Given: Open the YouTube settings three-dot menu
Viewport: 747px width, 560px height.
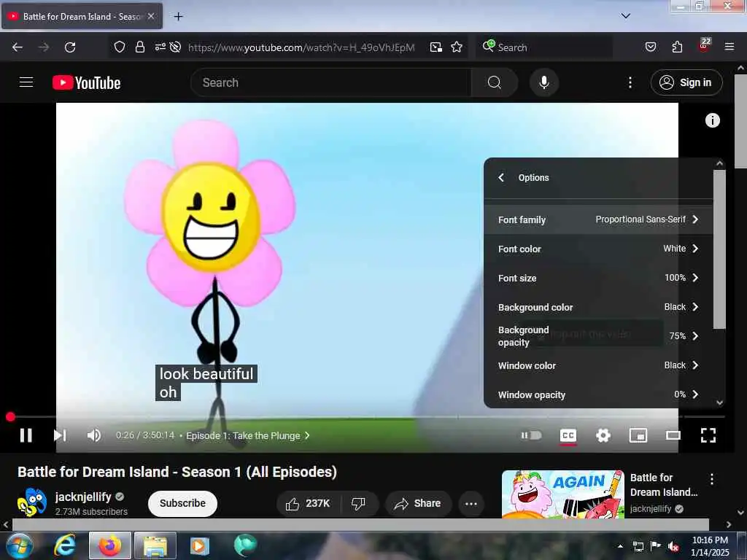Looking at the screenshot, I should [x=630, y=82].
